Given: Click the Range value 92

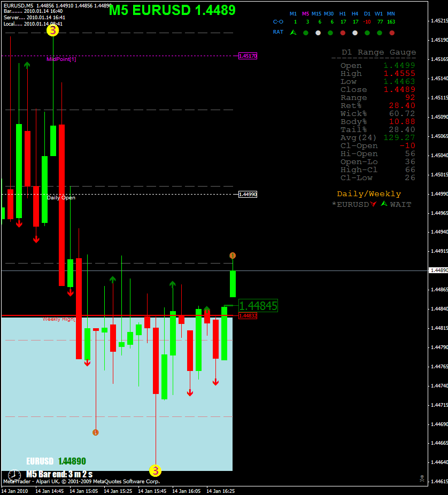Looking at the screenshot, I should [410, 97].
